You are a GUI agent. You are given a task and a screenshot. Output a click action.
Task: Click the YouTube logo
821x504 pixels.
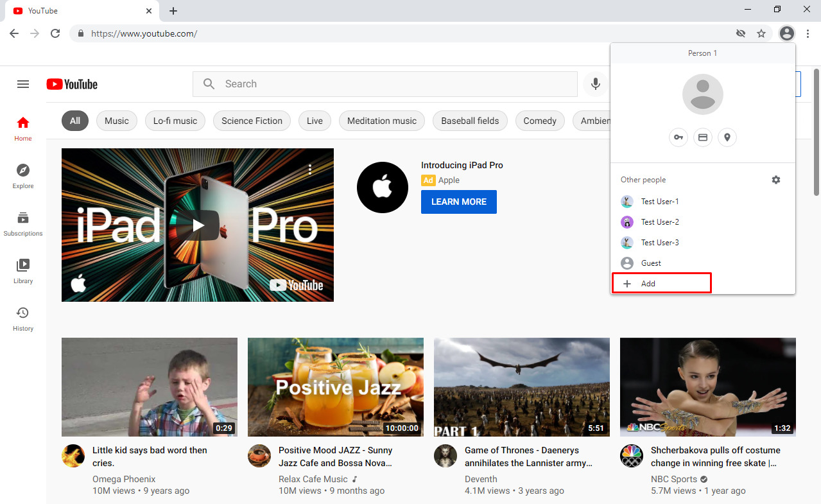click(72, 84)
